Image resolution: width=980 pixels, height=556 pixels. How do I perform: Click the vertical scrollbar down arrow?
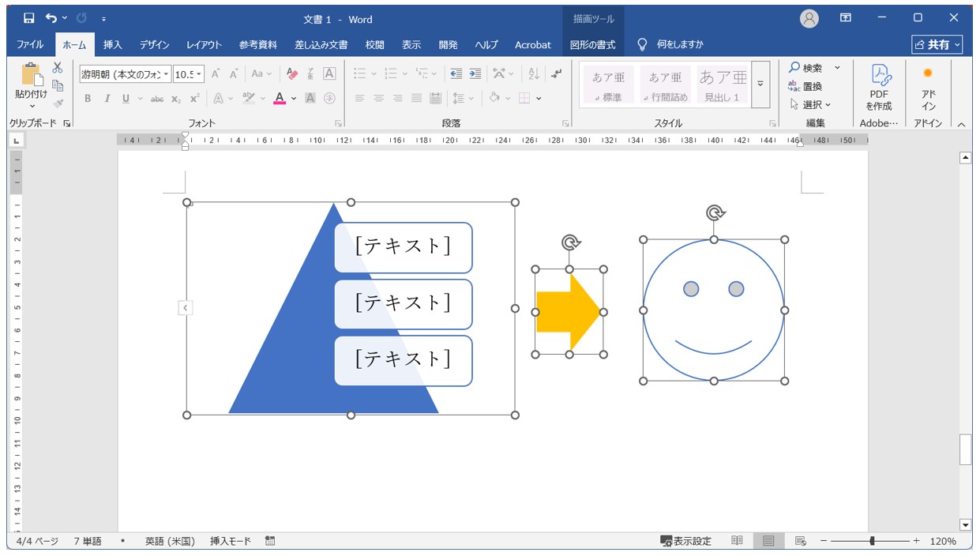(x=965, y=524)
